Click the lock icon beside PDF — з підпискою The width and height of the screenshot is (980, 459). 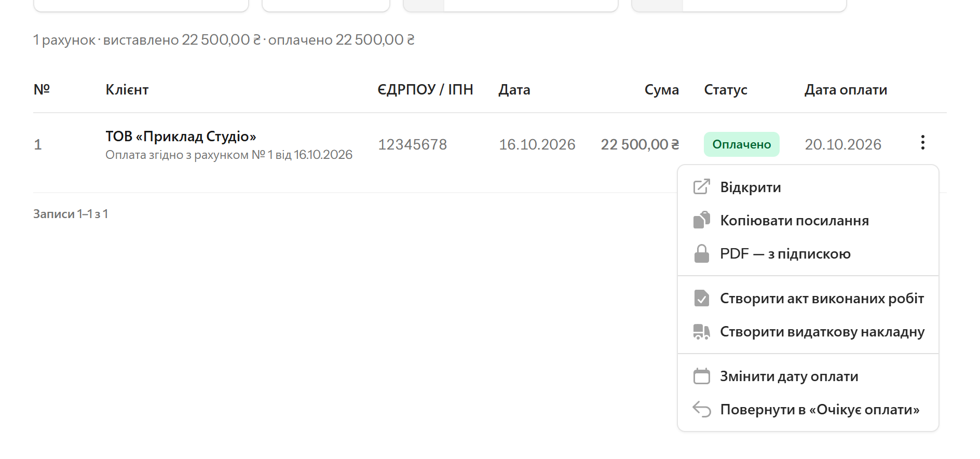pos(702,253)
